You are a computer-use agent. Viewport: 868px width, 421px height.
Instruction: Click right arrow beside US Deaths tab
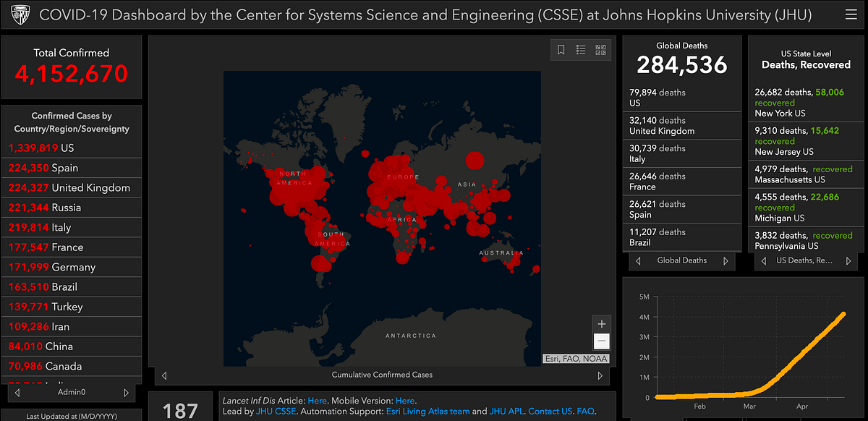tap(847, 260)
